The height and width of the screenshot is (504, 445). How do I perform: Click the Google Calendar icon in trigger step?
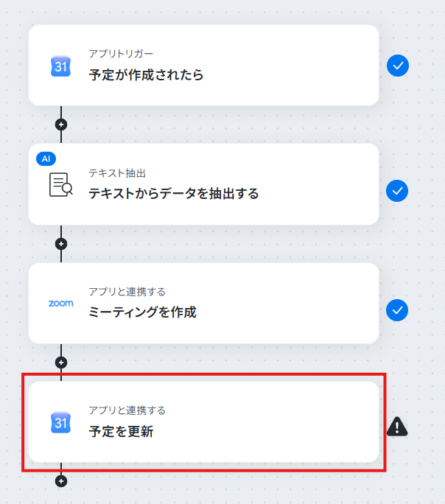(x=60, y=66)
